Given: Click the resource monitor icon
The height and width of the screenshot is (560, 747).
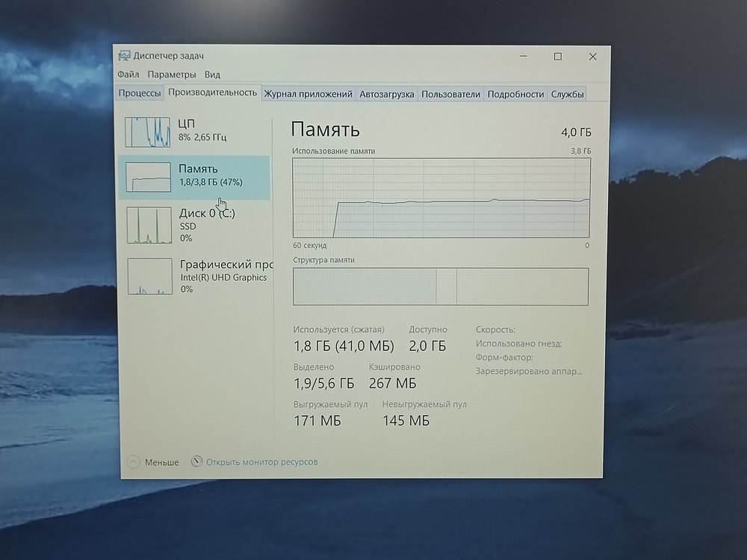Looking at the screenshot, I should (197, 461).
